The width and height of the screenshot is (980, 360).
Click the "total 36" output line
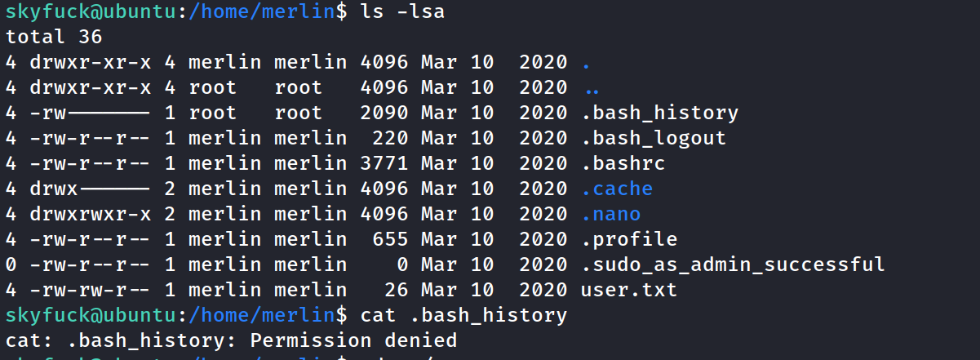[x=54, y=37]
